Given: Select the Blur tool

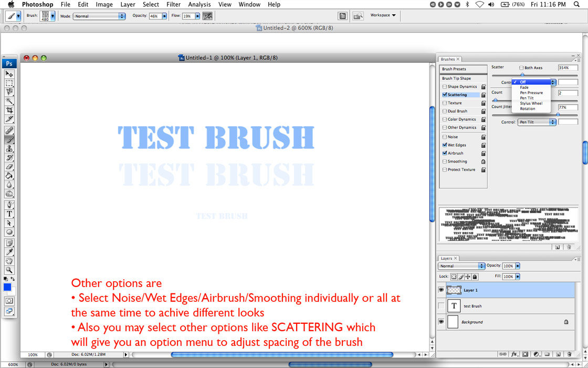Looking at the screenshot, I should pos(9,185).
